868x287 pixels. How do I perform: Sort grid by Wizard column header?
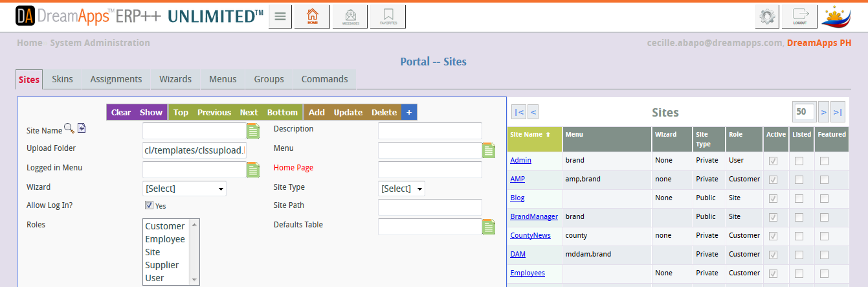(x=671, y=139)
